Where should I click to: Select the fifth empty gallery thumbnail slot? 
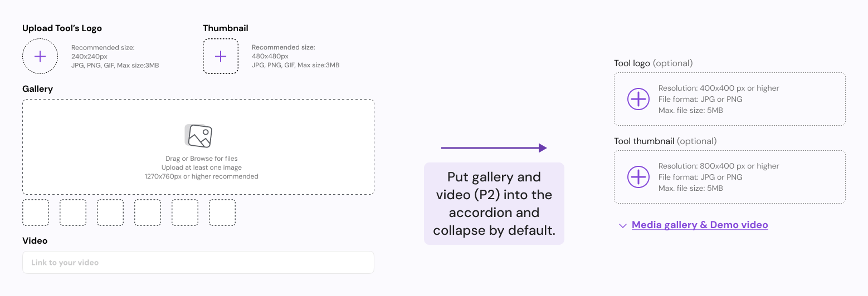(x=185, y=213)
